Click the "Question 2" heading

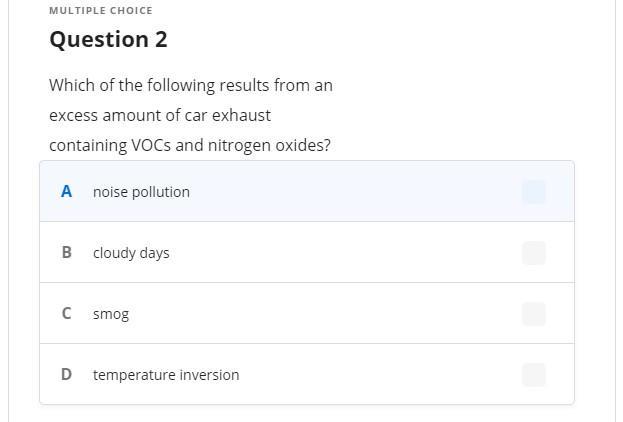pyautogui.click(x=108, y=40)
